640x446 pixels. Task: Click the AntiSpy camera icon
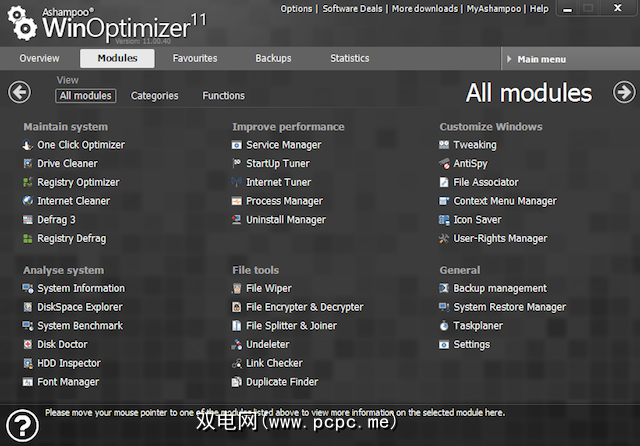tap(444, 164)
